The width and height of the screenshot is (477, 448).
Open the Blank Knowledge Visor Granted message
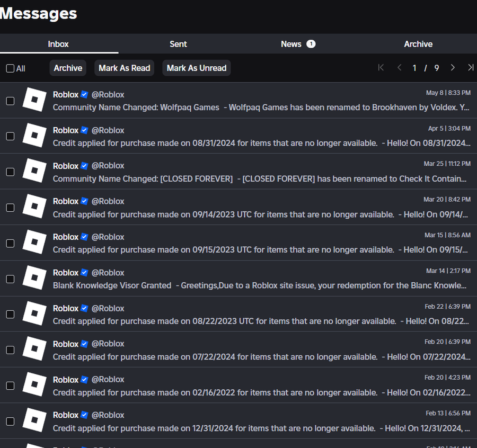click(238, 279)
